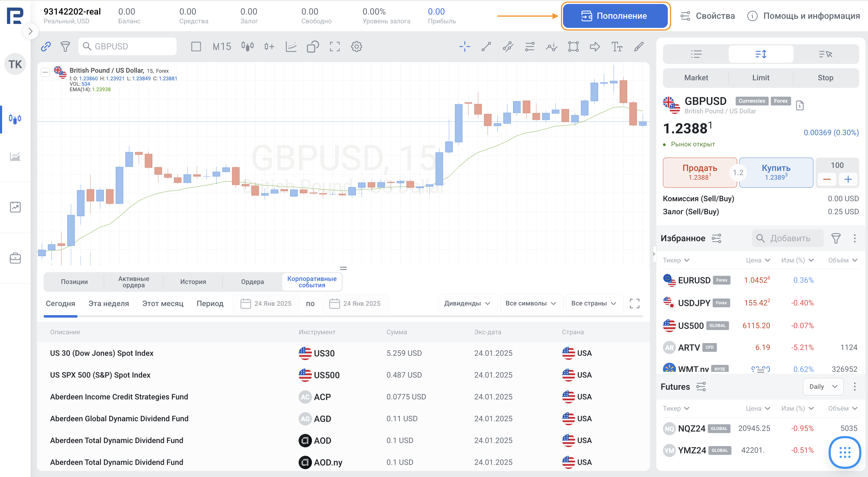Increase volume with the plus stepper
The height and width of the screenshot is (477, 868).
click(x=848, y=179)
